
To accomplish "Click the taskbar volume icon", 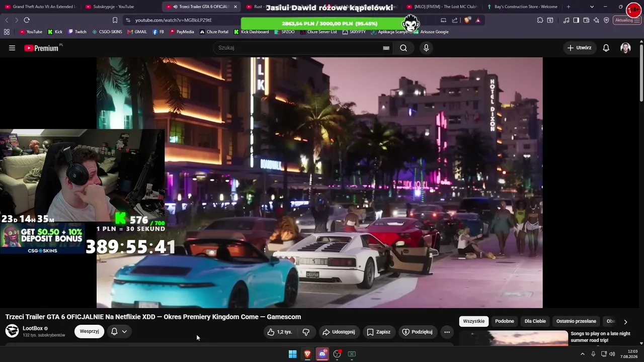I will click(612, 354).
